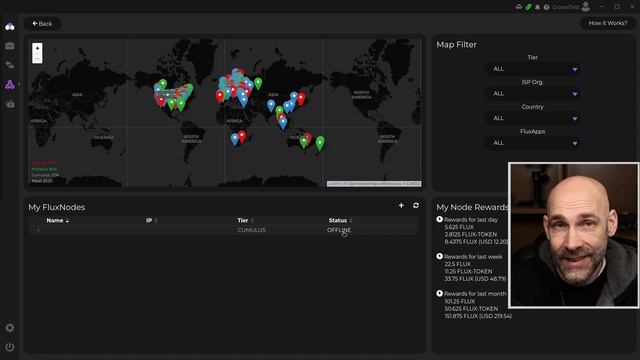Click the 101.25 FLUX monthly reward value

pyautogui.click(x=460, y=301)
